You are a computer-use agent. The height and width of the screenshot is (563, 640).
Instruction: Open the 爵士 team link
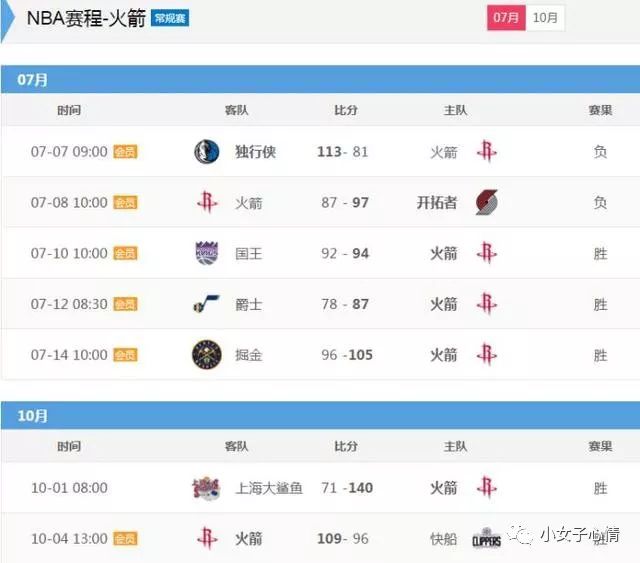pos(249,304)
